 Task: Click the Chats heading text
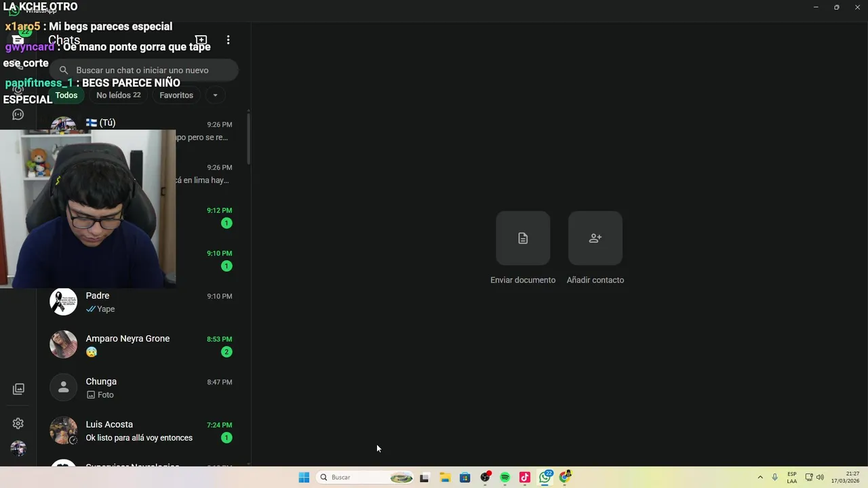[x=64, y=40]
